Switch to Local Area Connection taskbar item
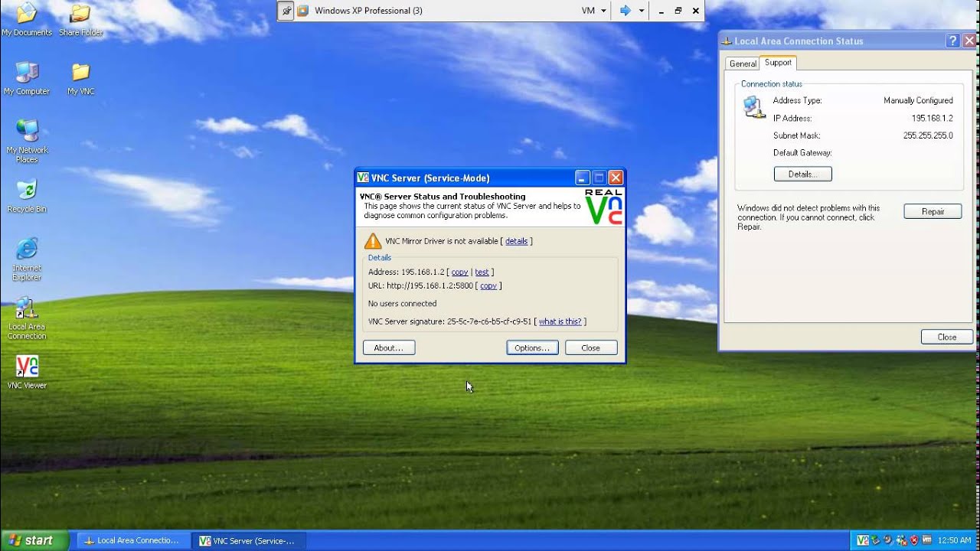Viewport: 980px width, 551px height. click(132, 540)
